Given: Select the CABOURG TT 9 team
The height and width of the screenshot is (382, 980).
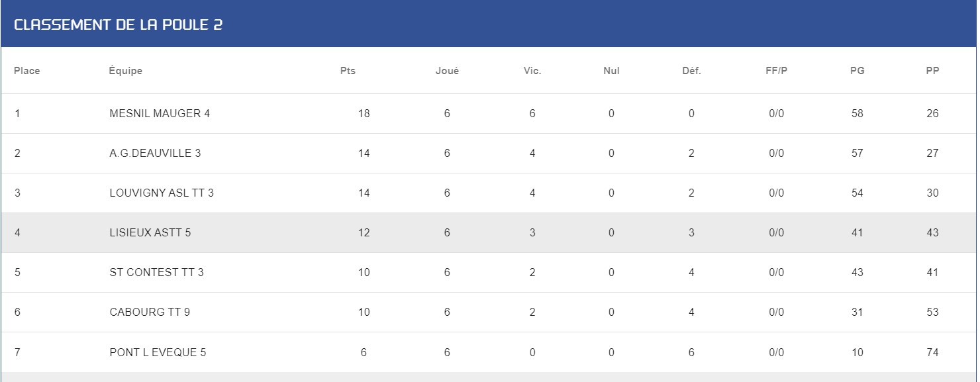Looking at the screenshot, I should click(150, 312).
